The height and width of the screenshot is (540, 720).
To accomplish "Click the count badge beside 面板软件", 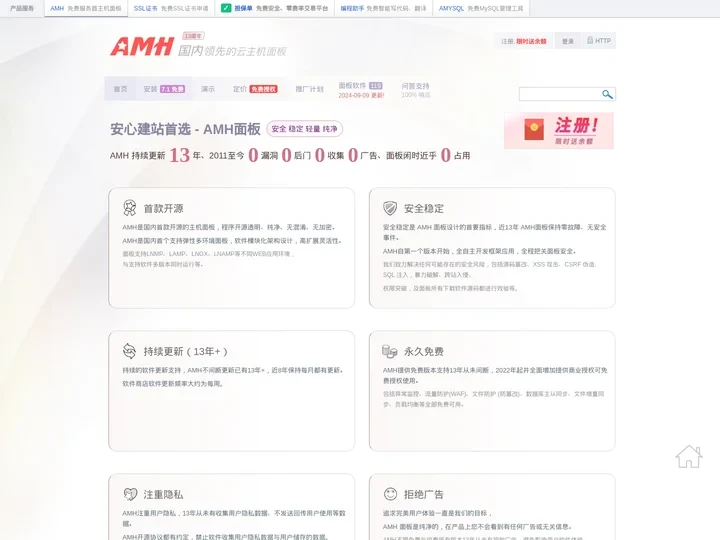I will point(376,85).
